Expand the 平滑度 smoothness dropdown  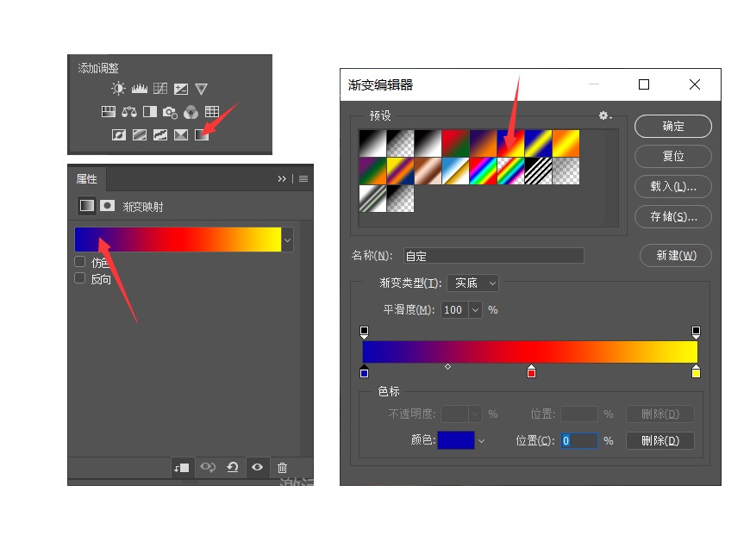[x=475, y=310]
